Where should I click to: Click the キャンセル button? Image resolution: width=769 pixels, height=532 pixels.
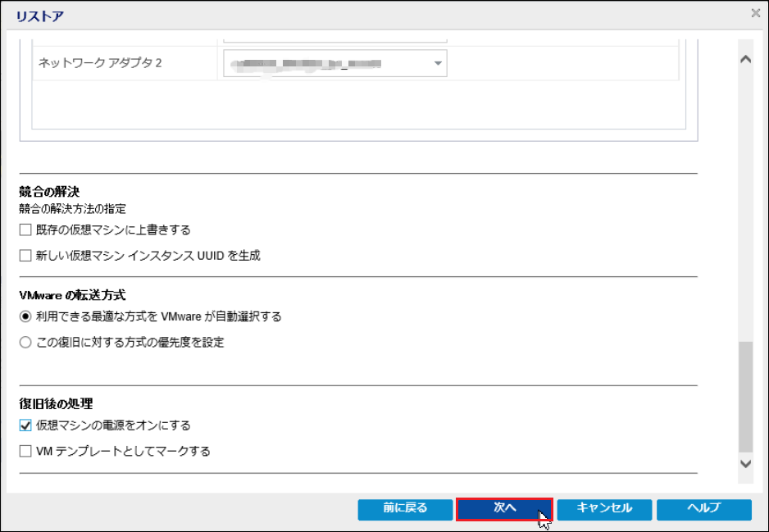[604, 509]
